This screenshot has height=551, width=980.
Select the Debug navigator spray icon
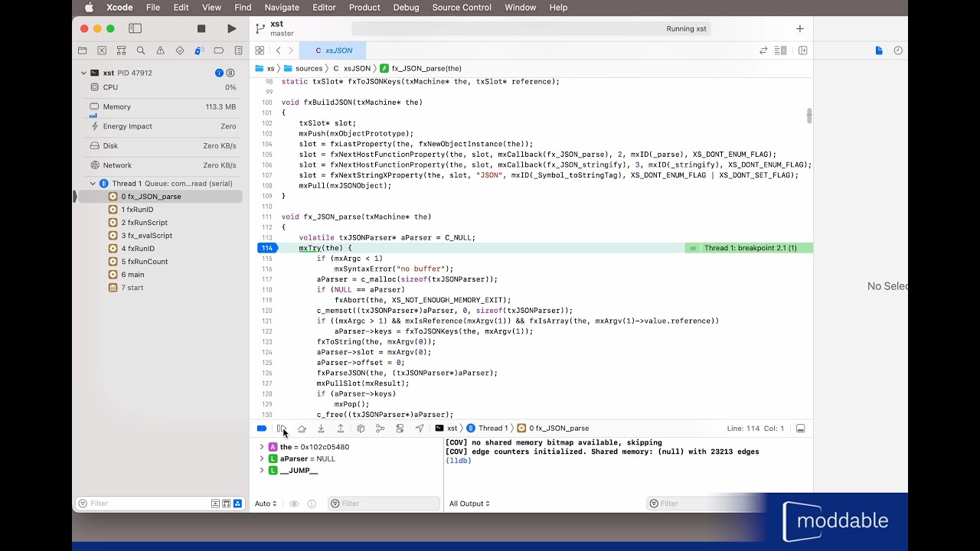[199, 51]
